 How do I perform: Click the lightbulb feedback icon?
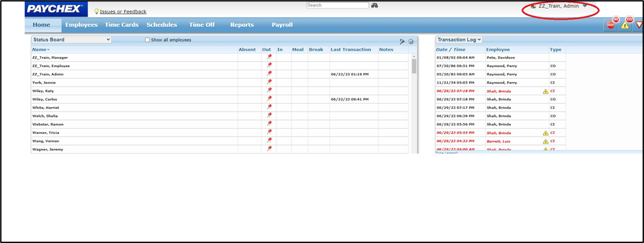click(x=97, y=11)
